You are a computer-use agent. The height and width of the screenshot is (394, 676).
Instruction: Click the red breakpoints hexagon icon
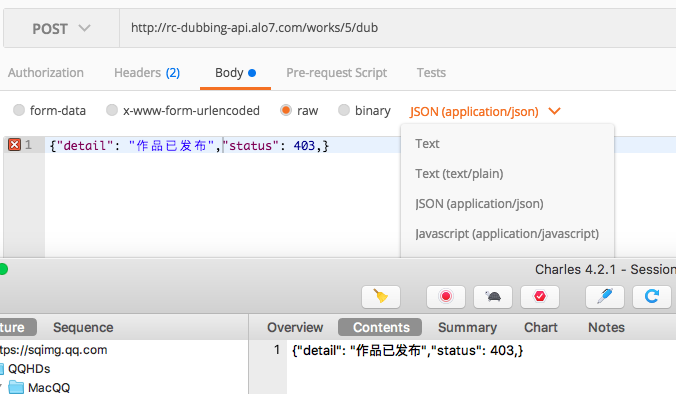coord(540,297)
